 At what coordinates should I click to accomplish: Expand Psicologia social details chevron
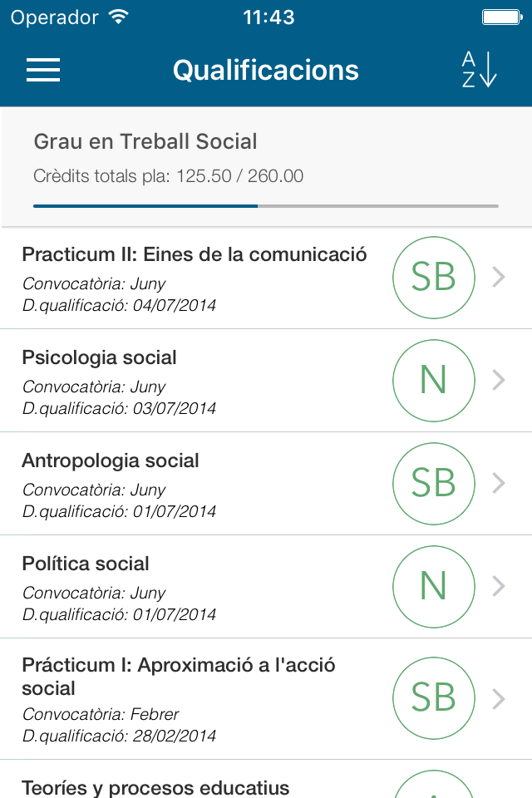499,380
